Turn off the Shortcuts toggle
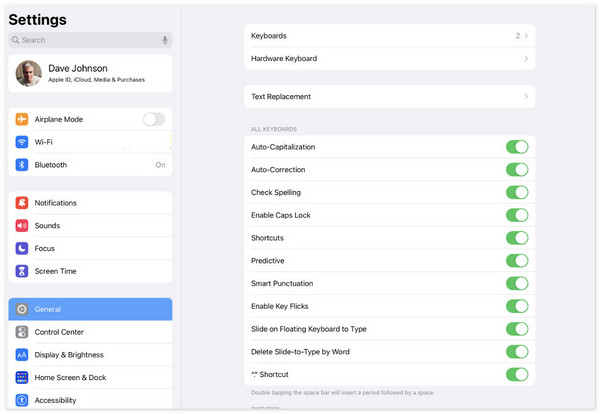Viewport: 600px width, 414px height. 517,238
